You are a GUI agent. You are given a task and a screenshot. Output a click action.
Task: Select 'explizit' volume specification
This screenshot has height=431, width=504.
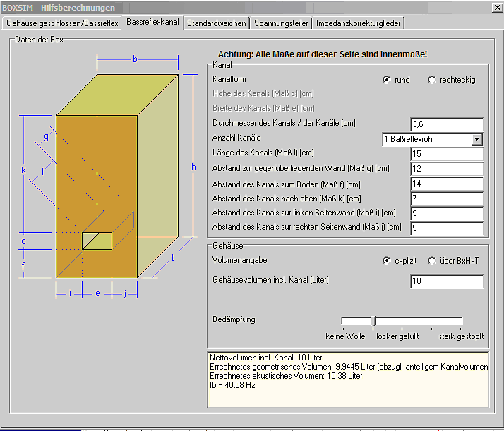pyautogui.click(x=387, y=261)
